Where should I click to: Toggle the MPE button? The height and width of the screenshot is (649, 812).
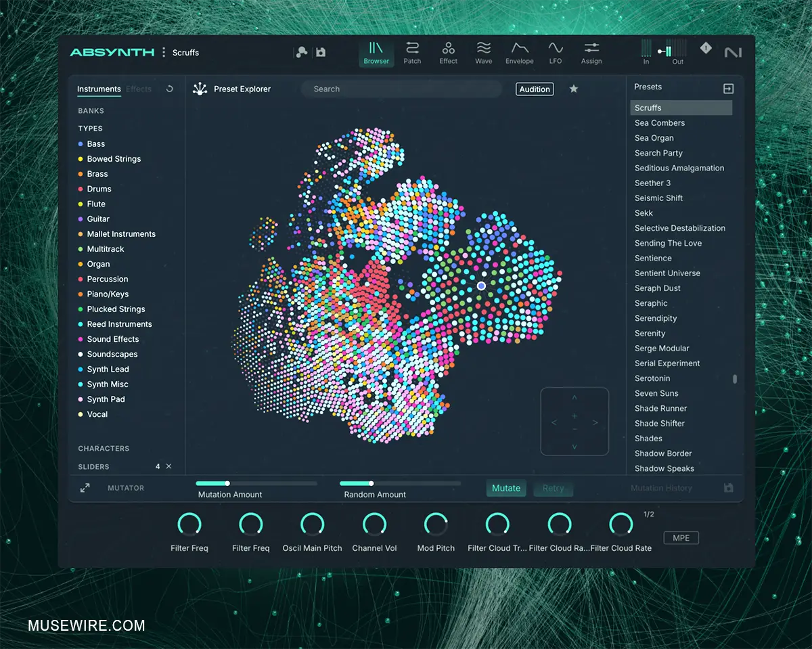coord(681,538)
